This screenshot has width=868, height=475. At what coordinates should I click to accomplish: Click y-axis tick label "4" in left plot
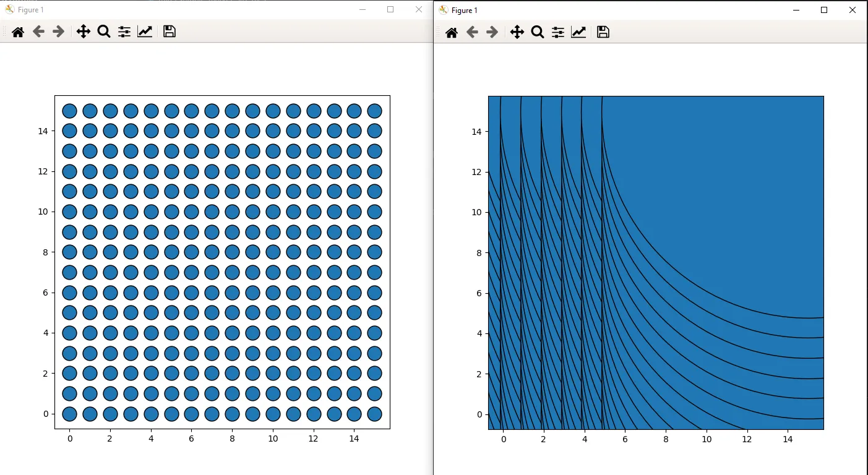45,333
